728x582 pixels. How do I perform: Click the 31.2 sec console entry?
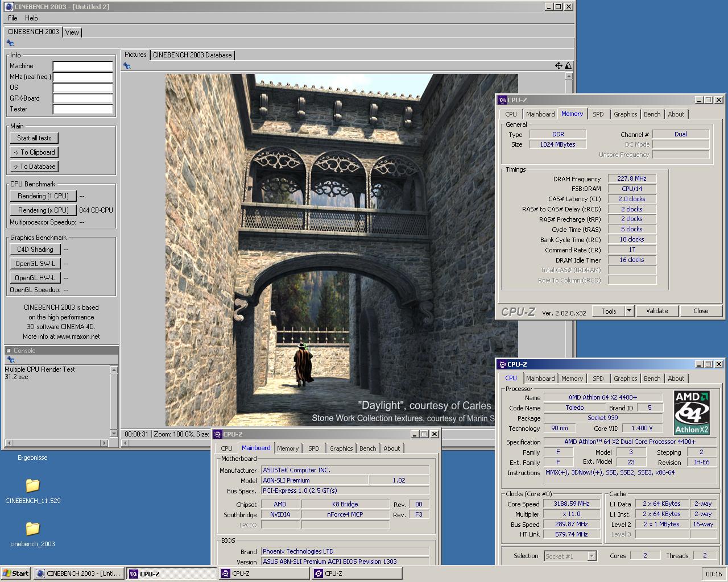click(16, 377)
